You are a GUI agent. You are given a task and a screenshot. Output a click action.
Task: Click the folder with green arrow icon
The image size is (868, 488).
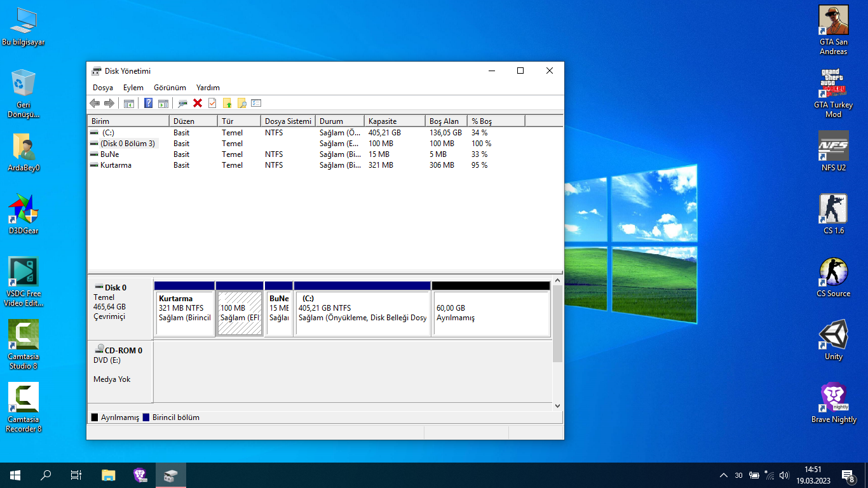click(227, 103)
